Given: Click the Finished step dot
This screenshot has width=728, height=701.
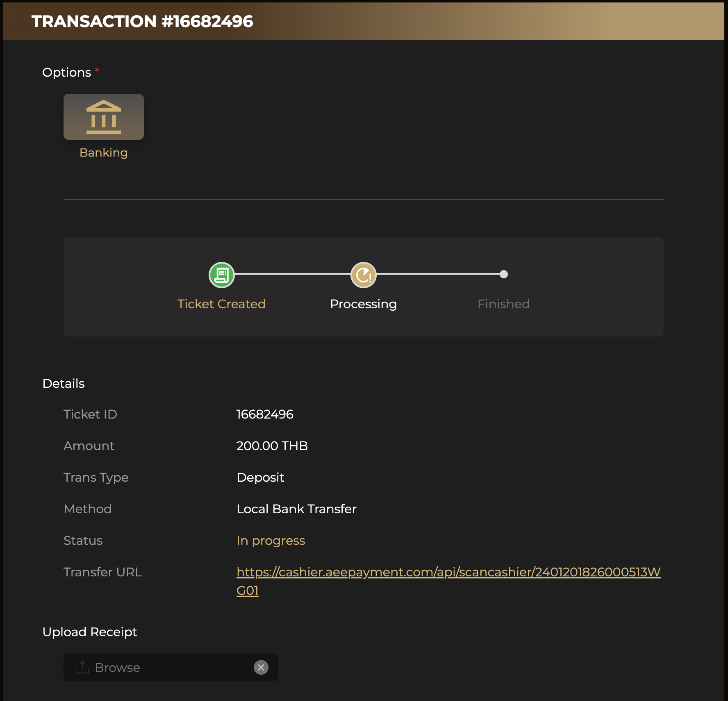Looking at the screenshot, I should [504, 274].
